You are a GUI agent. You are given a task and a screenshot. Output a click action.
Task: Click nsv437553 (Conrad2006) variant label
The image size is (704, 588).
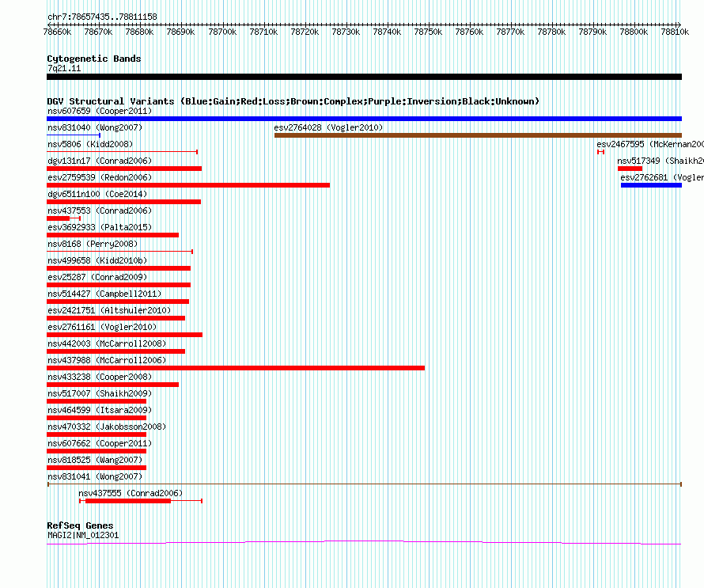[x=100, y=211]
